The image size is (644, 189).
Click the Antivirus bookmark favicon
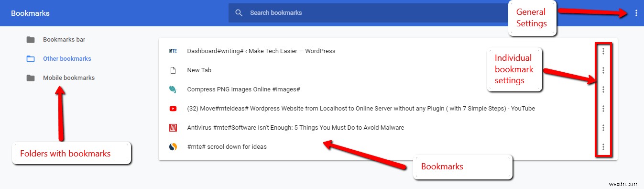pos(173,128)
